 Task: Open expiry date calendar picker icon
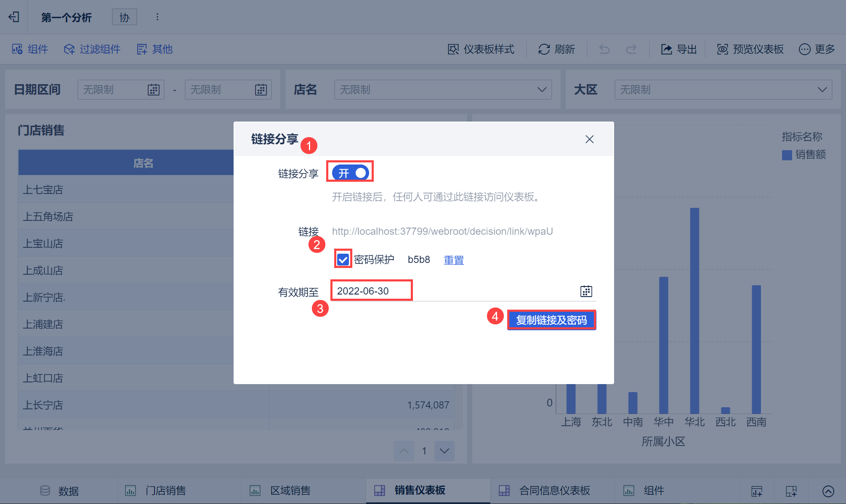586,291
